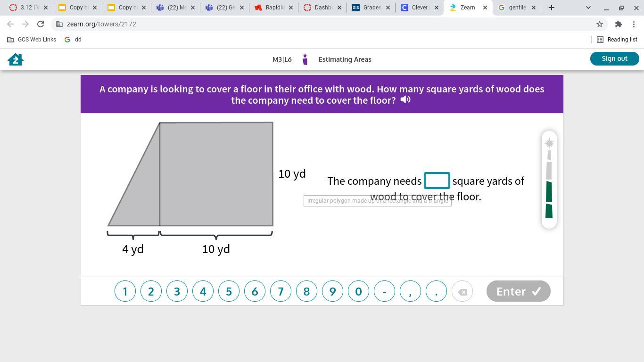644x362 pixels.
Task: Click the 4 yd label under the triangle
Action: coord(133,249)
